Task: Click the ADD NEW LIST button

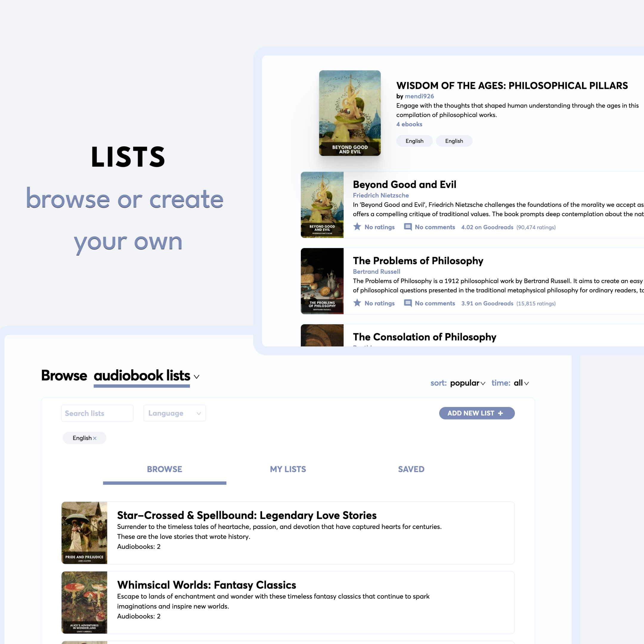Action: coord(477,413)
